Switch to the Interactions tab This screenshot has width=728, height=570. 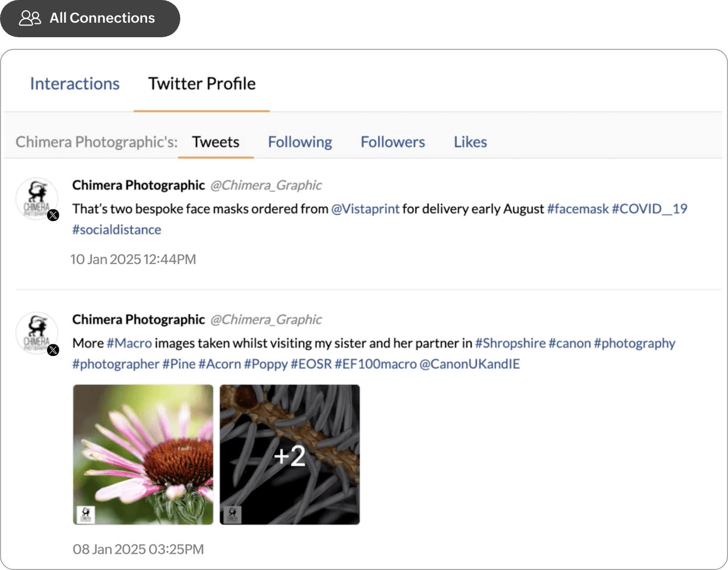pyautogui.click(x=74, y=84)
